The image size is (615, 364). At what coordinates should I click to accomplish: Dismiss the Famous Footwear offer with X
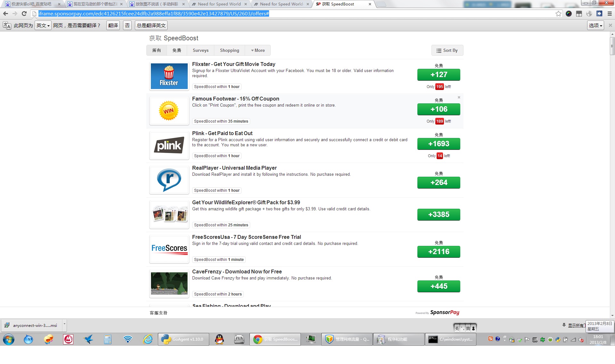pos(459,97)
